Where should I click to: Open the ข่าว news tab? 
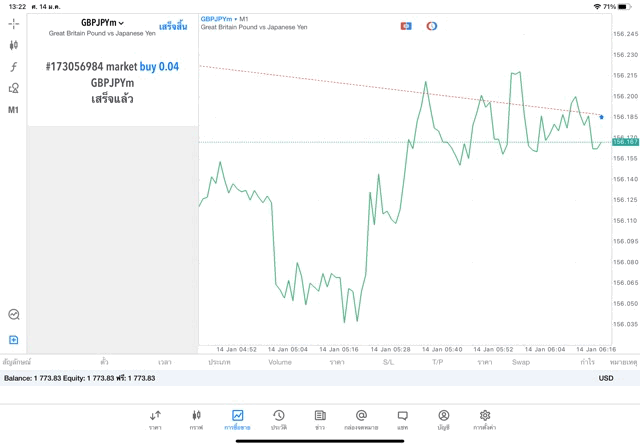point(319,420)
